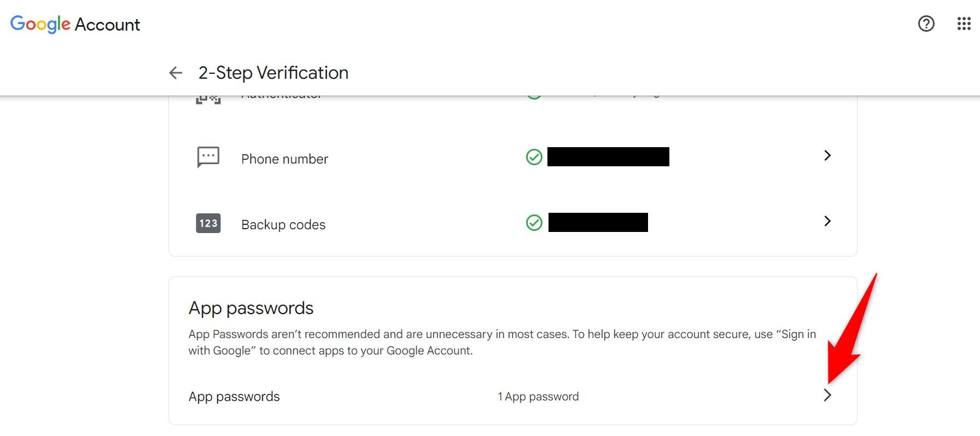Image resolution: width=980 pixels, height=436 pixels.
Task: Expand the Backup codes row chevron
Action: coord(827,222)
